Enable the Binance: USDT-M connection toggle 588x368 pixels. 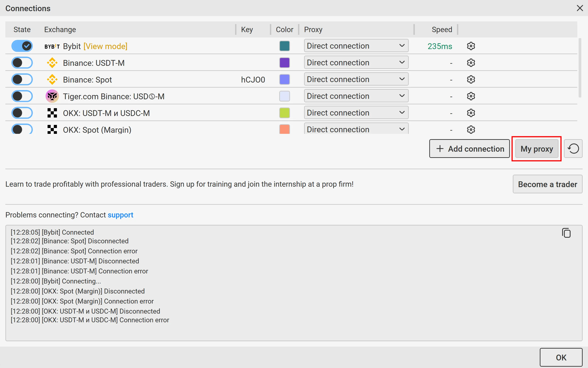22,63
